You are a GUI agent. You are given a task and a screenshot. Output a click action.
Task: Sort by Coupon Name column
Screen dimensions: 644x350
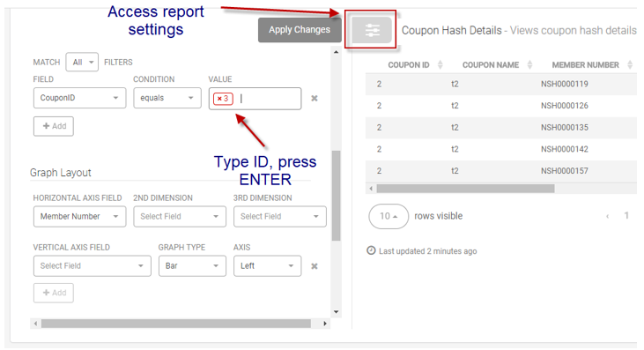pos(529,65)
